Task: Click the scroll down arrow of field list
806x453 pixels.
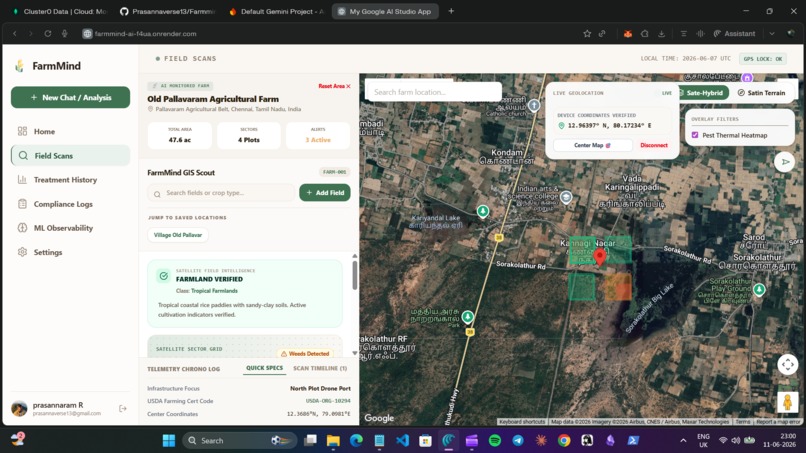Action: 355,353
